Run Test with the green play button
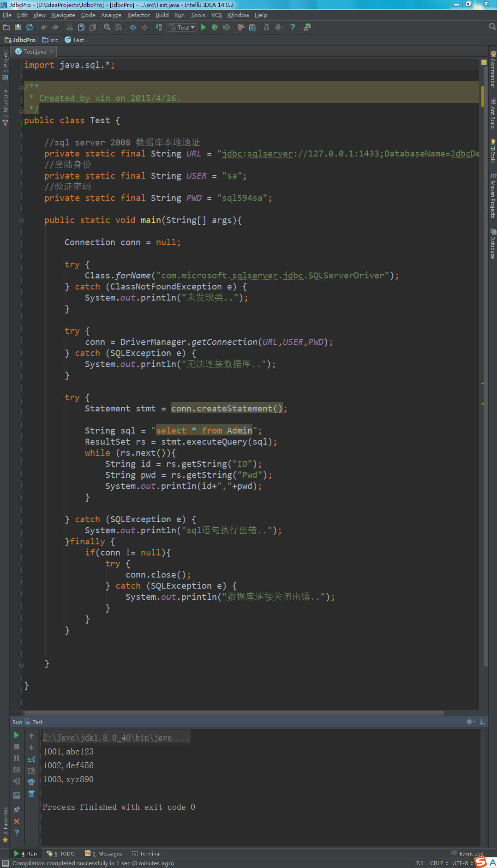Viewport: 497px width, 868px height. pyautogui.click(x=203, y=28)
